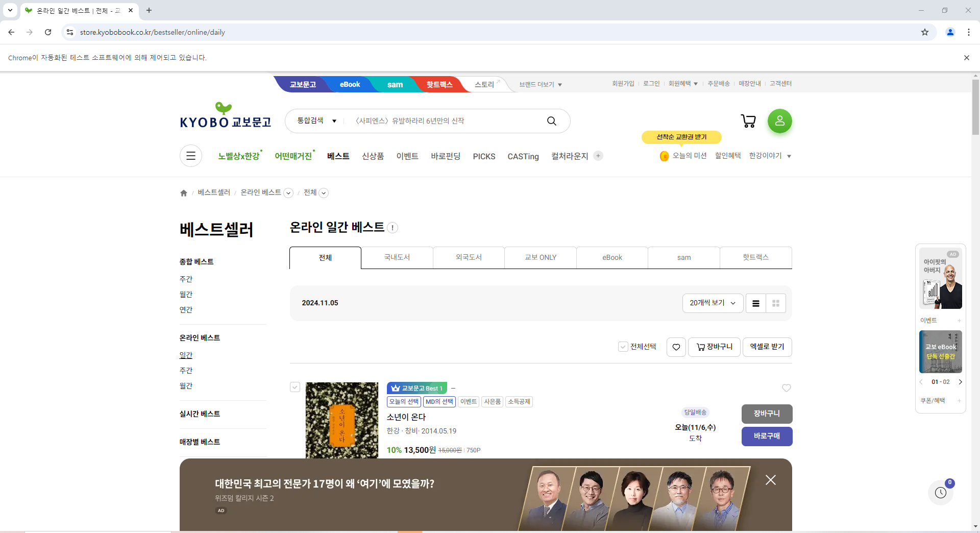
Task: Check the 전체선택 checkbox
Action: [x=623, y=347]
